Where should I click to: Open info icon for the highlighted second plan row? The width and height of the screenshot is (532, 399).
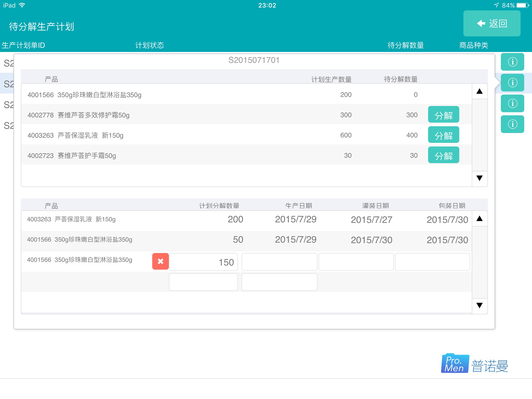coord(512,83)
